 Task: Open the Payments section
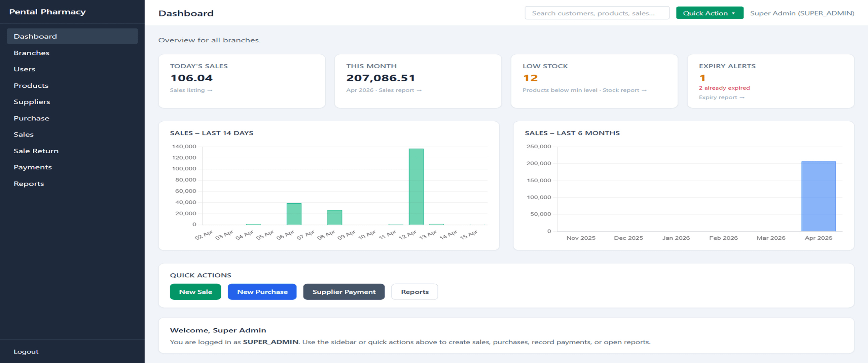coord(32,167)
